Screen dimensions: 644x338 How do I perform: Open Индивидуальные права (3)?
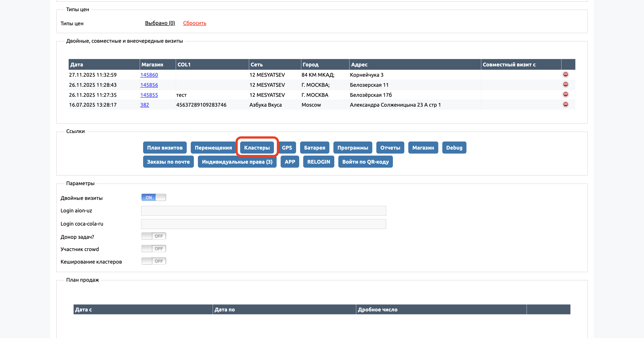coord(237,162)
